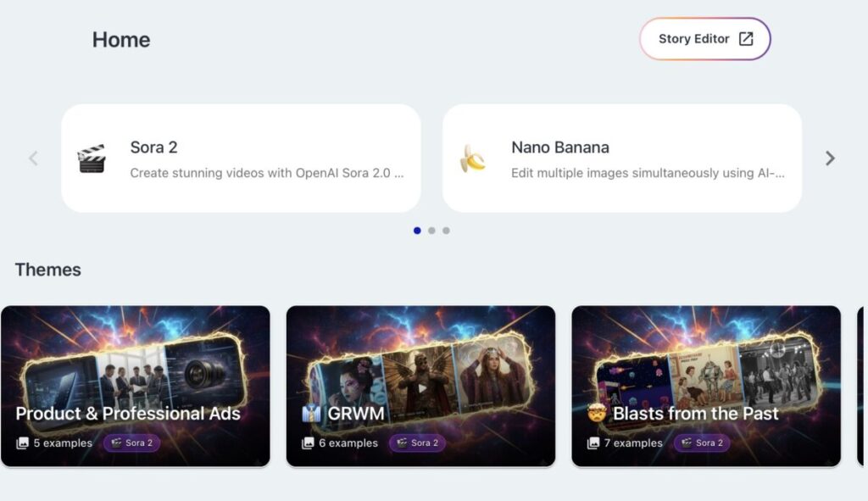
Task: Click the GRWM emoji icon
Action: click(311, 414)
